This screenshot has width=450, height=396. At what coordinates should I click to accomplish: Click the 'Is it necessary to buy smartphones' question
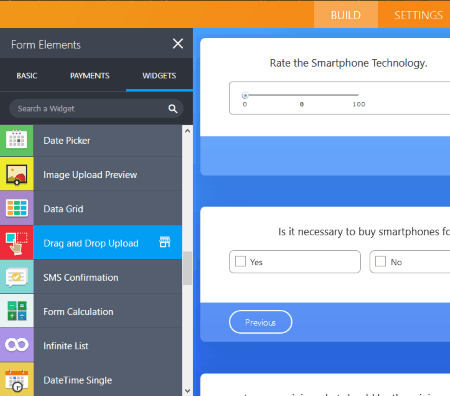click(364, 232)
